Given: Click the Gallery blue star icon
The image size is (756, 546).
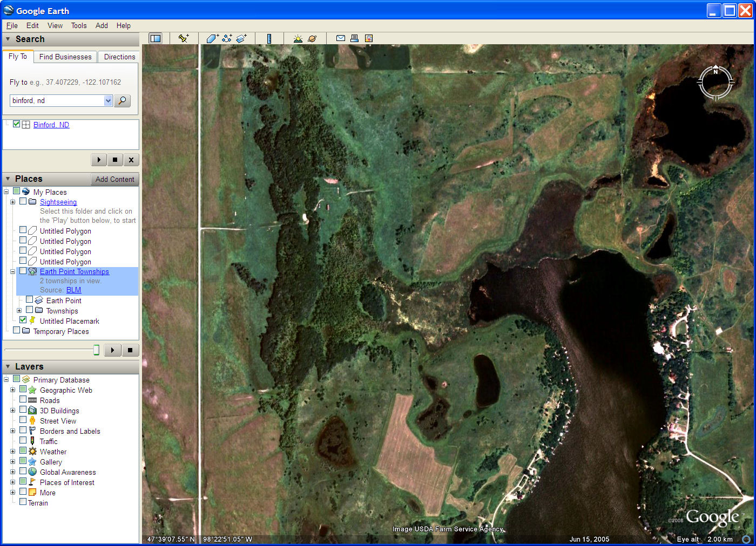Looking at the screenshot, I should 32,462.
